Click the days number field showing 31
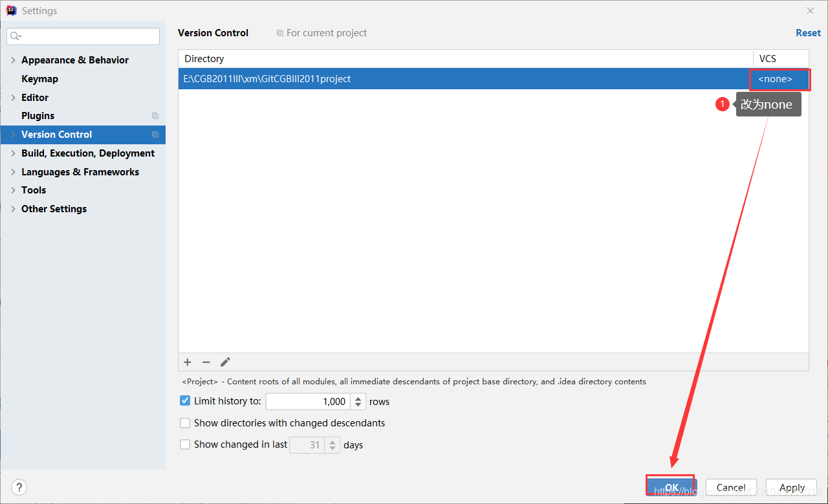Viewport: 828px width, 504px height. click(307, 444)
